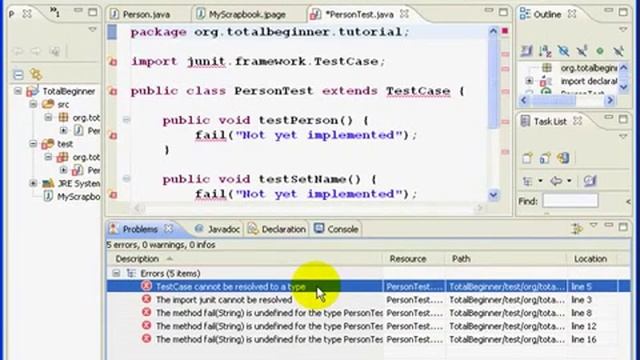Click error marker beside class PersonTest line
The height and width of the screenshot is (360, 640).
113,91
